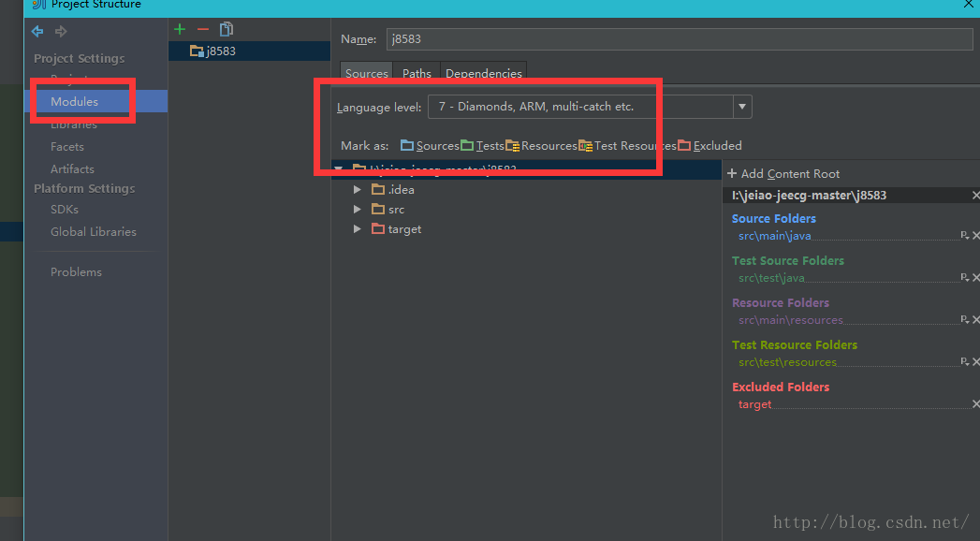980x541 pixels.
Task: Unmark the src\test\java test folder
Action: click(975, 277)
